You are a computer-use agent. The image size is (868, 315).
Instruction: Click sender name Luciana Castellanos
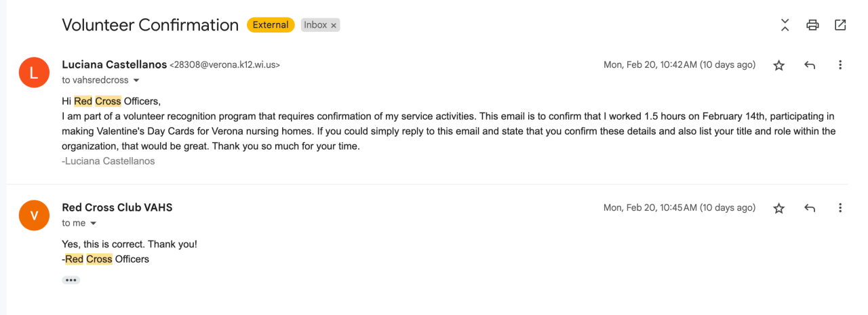[114, 65]
